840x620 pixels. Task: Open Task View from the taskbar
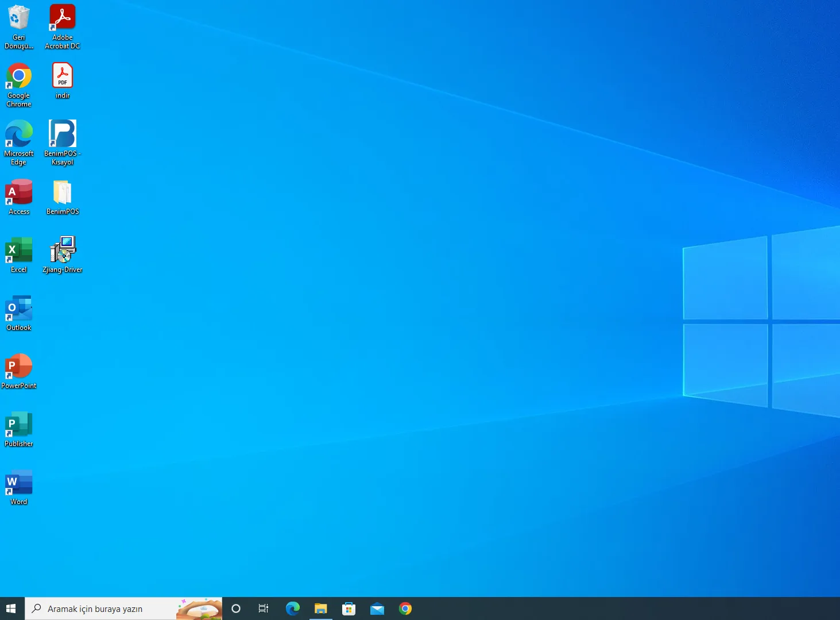[264, 609]
